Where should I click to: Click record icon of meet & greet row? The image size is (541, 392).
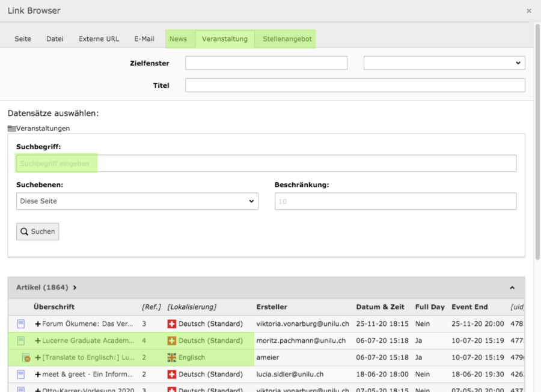20,375
